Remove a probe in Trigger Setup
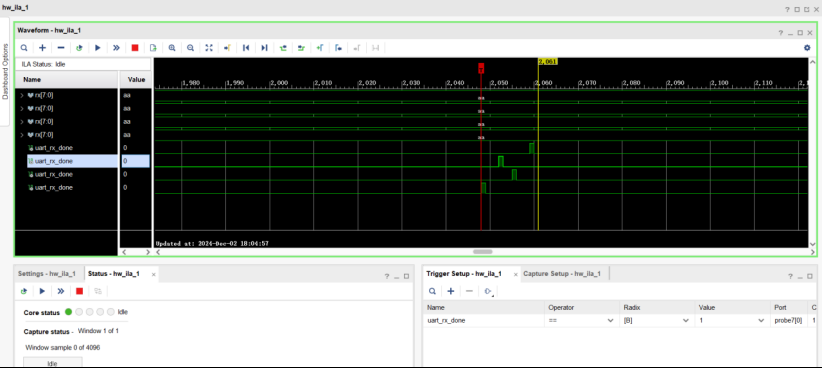Screen dimensions: 822x368 click(469, 291)
